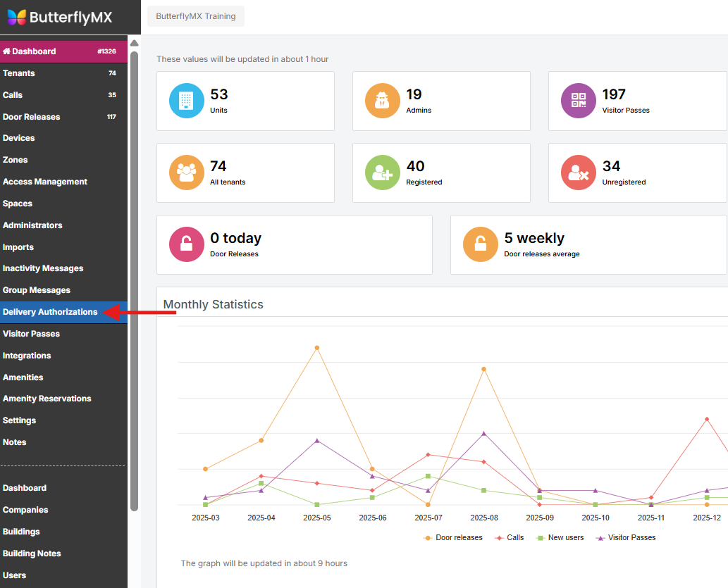Click the sidebar scroll up arrow
Viewport: 728px width, 588px height.
[134, 43]
